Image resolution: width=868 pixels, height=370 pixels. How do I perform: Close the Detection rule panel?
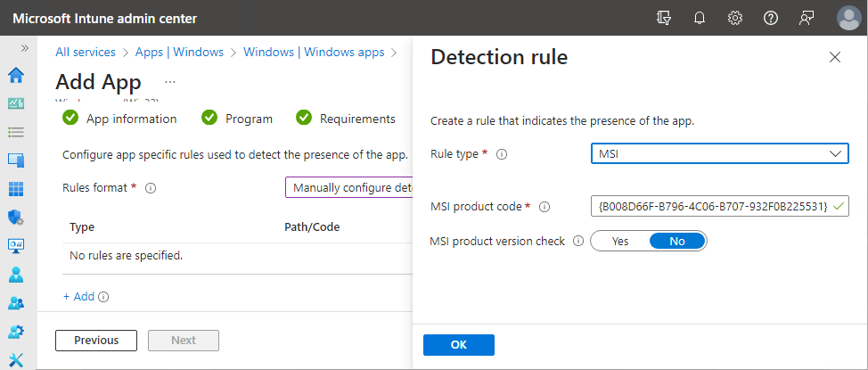[835, 57]
